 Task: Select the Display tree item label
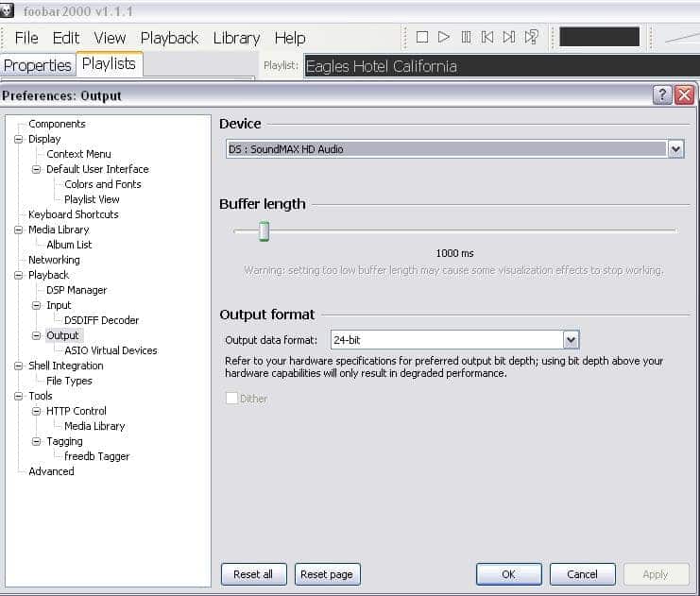(x=44, y=139)
